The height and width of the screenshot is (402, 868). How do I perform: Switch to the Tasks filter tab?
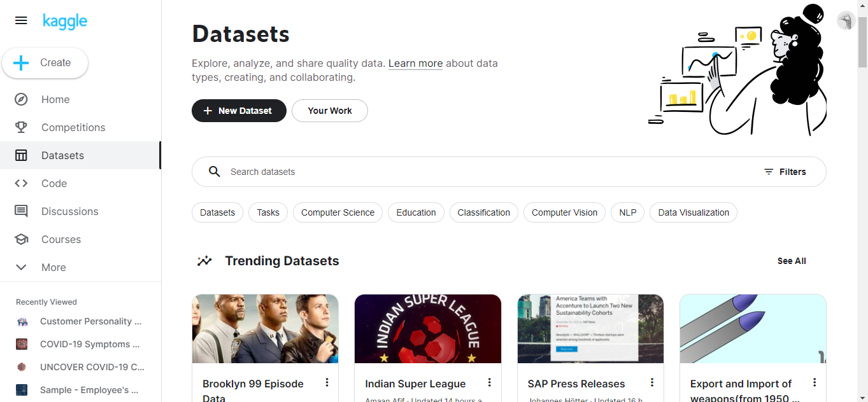(267, 212)
